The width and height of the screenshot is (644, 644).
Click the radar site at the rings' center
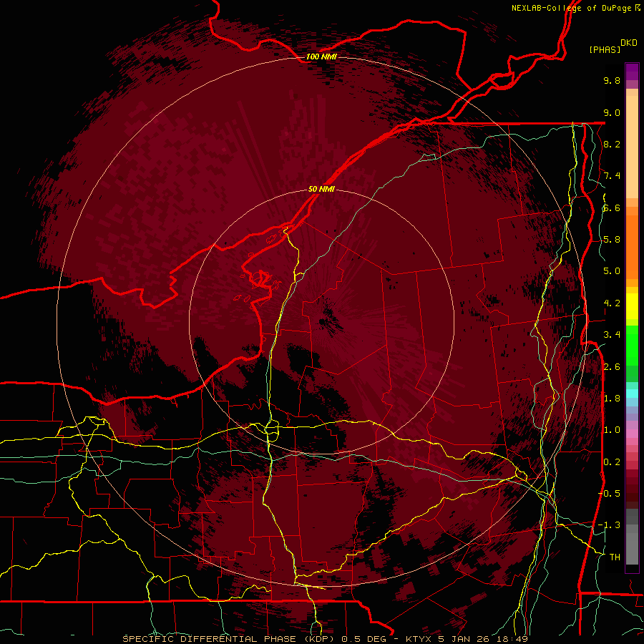point(321,321)
